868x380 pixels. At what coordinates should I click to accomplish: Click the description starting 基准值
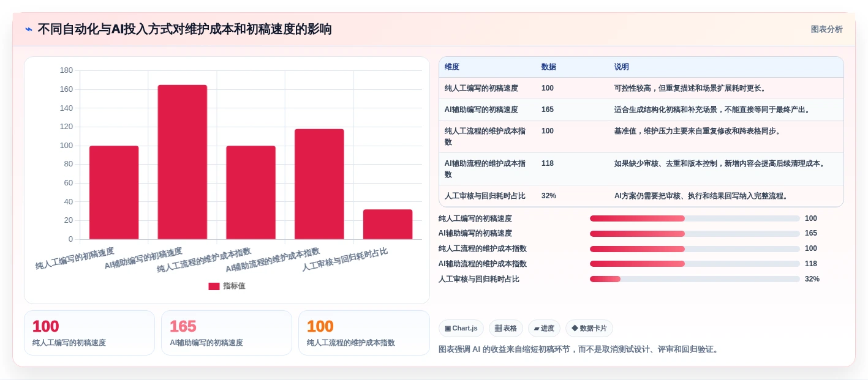[x=698, y=131]
